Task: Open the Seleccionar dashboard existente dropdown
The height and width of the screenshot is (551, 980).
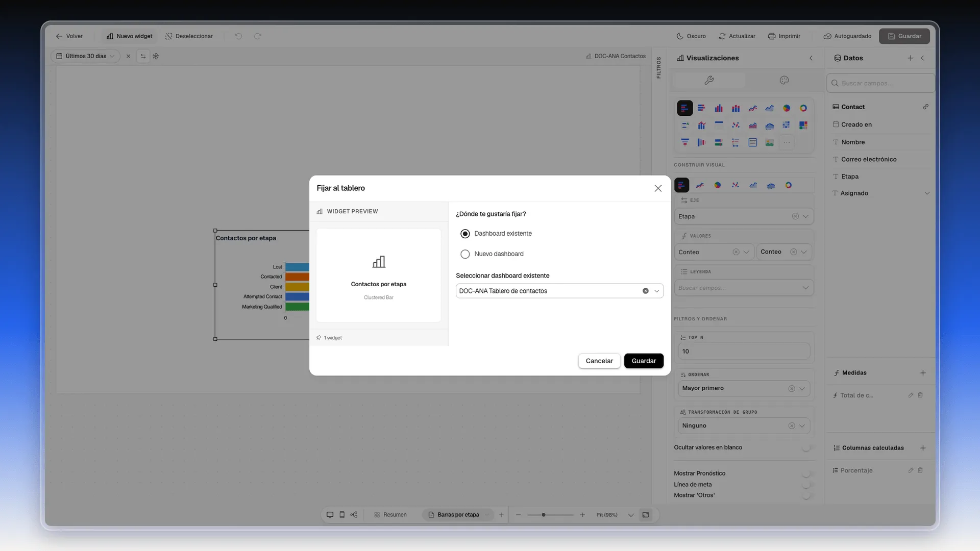Action: point(559,291)
